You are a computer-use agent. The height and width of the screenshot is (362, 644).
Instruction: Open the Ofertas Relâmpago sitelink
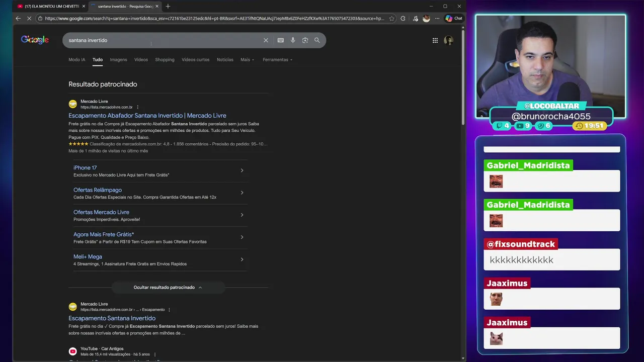[x=98, y=190]
